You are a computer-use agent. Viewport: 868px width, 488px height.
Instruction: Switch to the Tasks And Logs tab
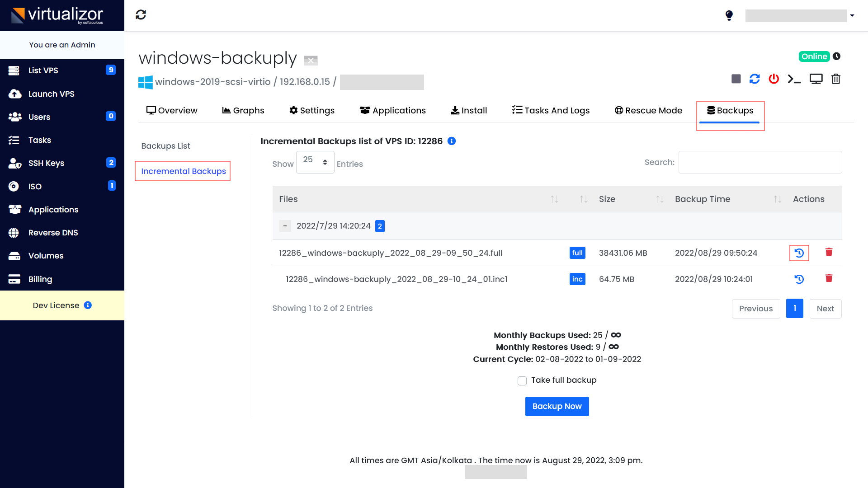[x=550, y=110]
